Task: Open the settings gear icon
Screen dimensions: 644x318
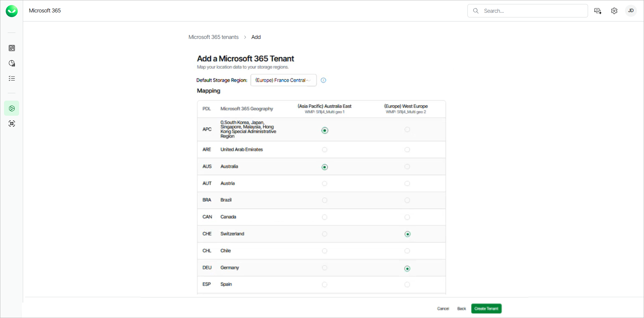Action: coord(614,11)
